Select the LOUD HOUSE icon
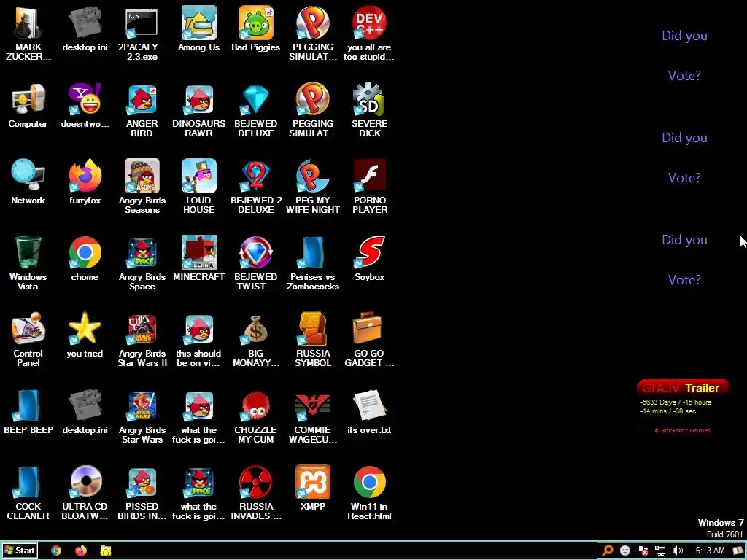This screenshot has width=747, height=560. [198, 187]
